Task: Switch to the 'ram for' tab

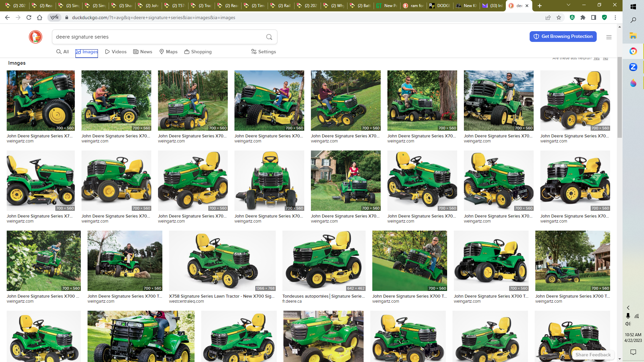Action: (414, 6)
